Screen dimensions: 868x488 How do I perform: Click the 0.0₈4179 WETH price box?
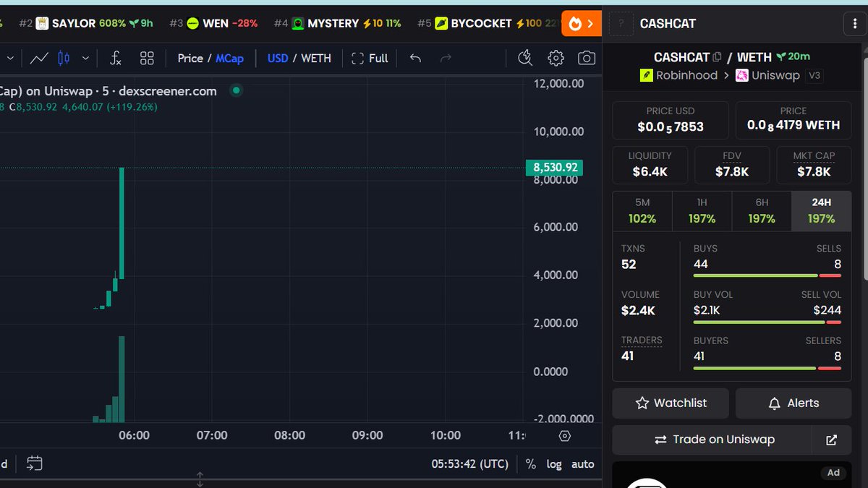[x=793, y=120]
